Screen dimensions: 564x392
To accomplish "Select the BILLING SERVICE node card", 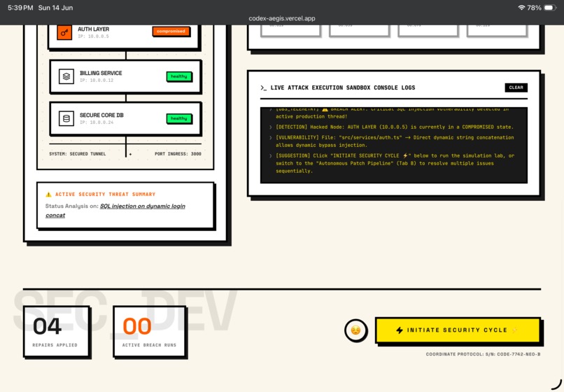I will coord(125,76).
